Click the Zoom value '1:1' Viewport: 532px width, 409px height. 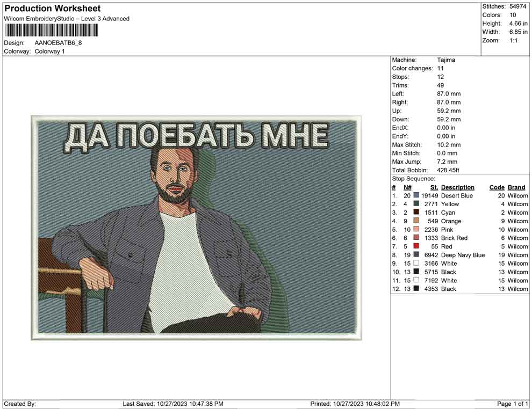[513, 40]
